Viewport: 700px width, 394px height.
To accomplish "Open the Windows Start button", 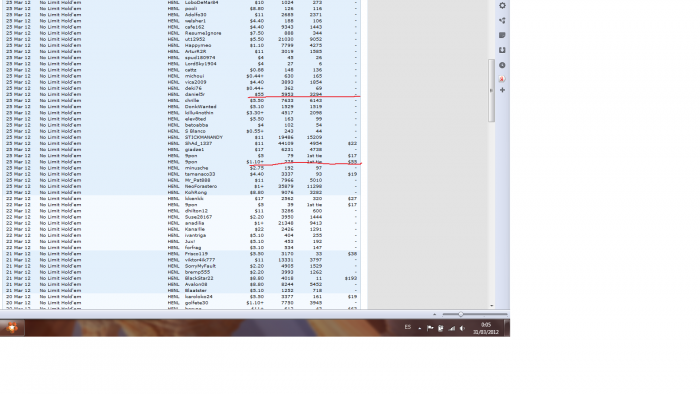I will coord(12,328).
